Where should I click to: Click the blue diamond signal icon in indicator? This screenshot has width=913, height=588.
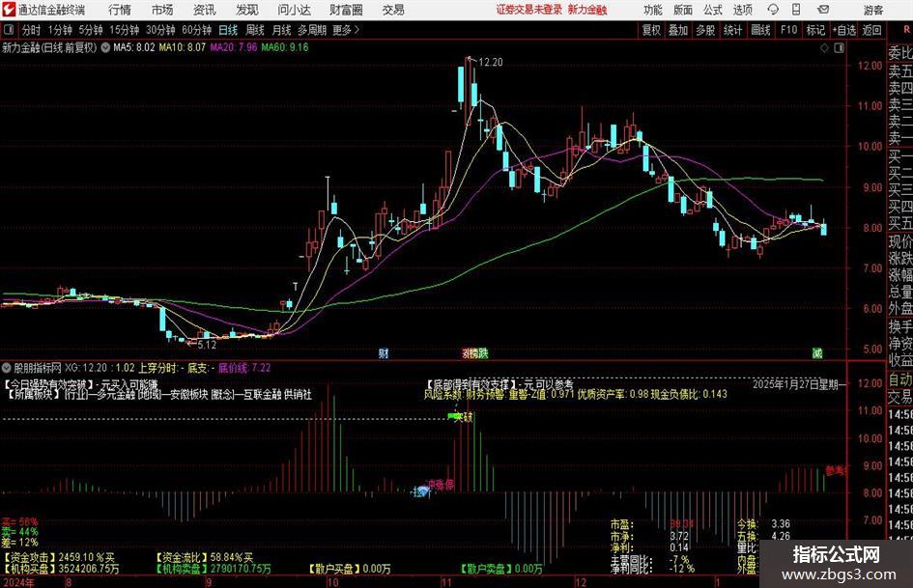point(422,492)
